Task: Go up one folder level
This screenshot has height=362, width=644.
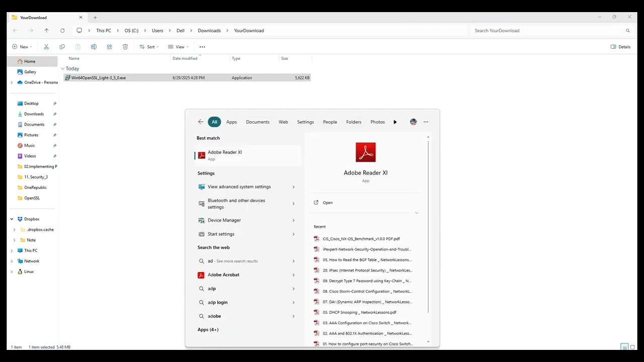Action: 46,31
